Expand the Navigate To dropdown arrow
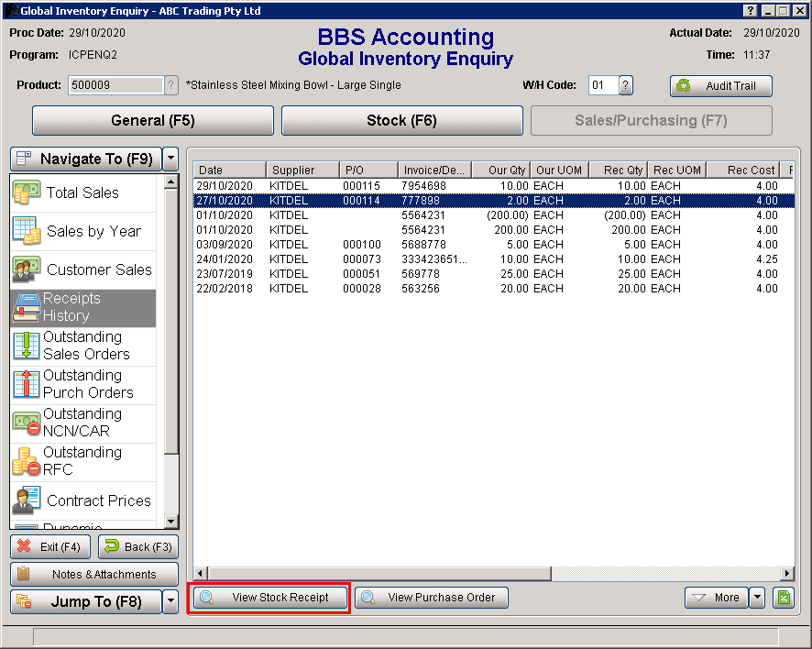Viewport: 812px width, 649px height. 170,159
